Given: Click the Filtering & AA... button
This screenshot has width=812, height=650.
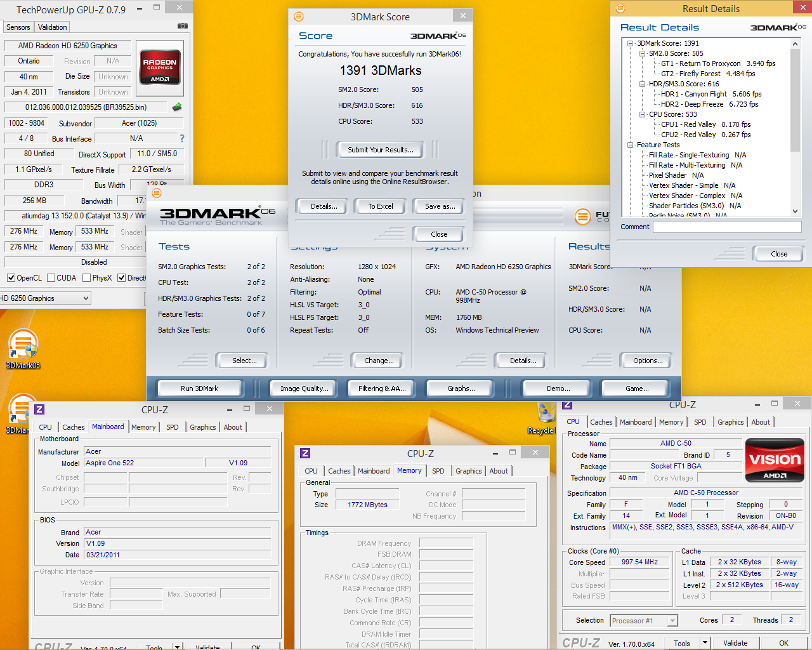Looking at the screenshot, I should pyautogui.click(x=382, y=388).
